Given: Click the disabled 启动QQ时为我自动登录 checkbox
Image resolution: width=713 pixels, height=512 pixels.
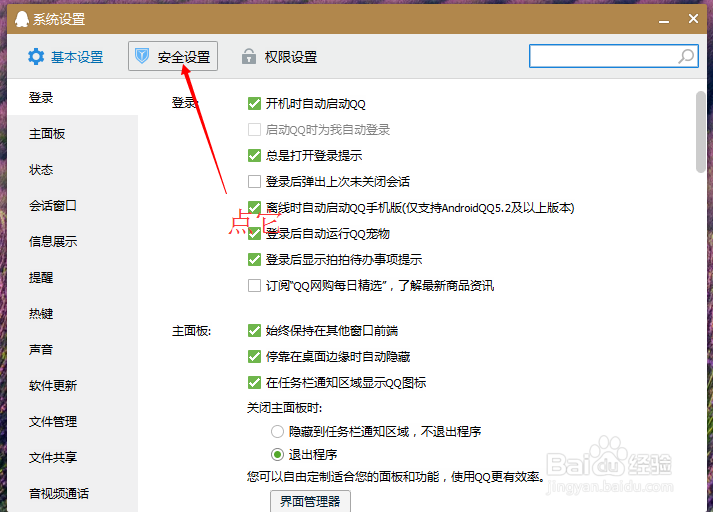Looking at the screenshot, I should point(254,130).
